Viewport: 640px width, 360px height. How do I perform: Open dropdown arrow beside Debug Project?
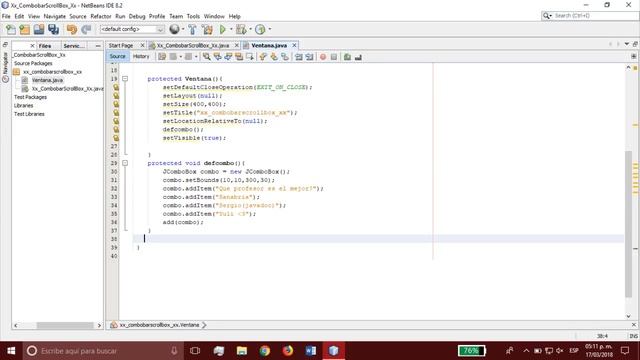point(250,29)
